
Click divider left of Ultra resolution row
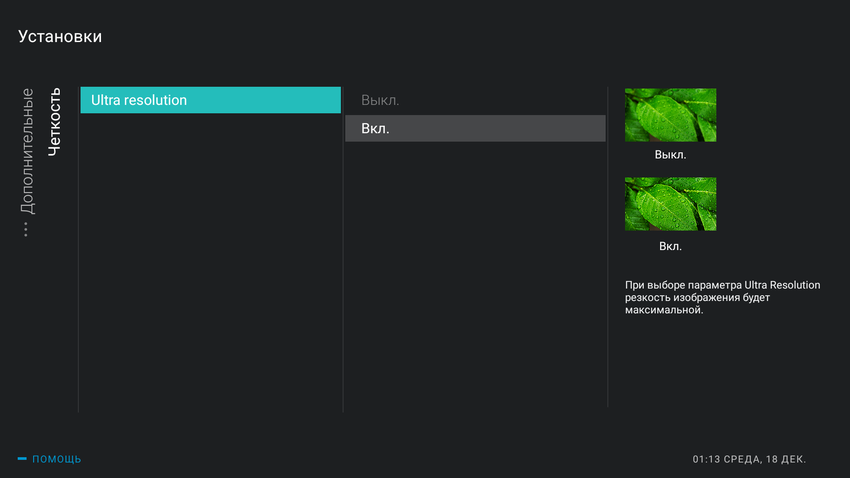coord(78,250)
